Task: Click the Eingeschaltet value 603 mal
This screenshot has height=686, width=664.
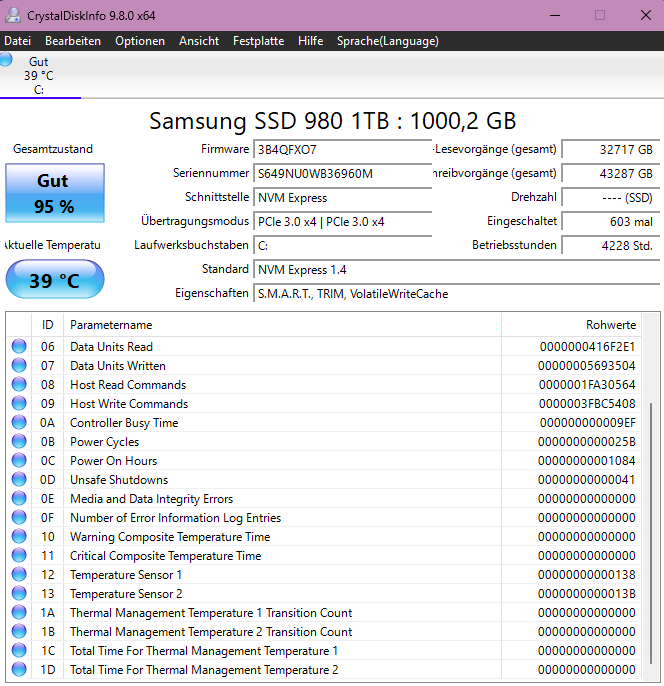Action: [x=611, y=222]
